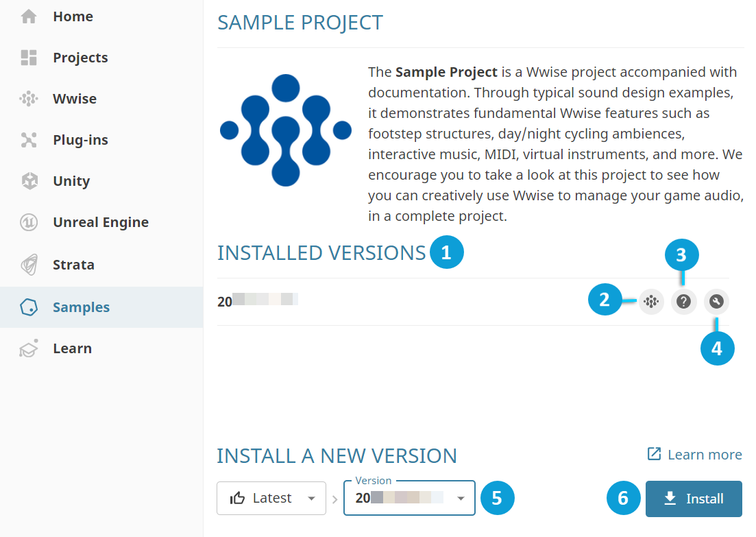This screenshot has width=756, height=537.
Task: Click the Unity cube icon
Action: coord(28,181)
